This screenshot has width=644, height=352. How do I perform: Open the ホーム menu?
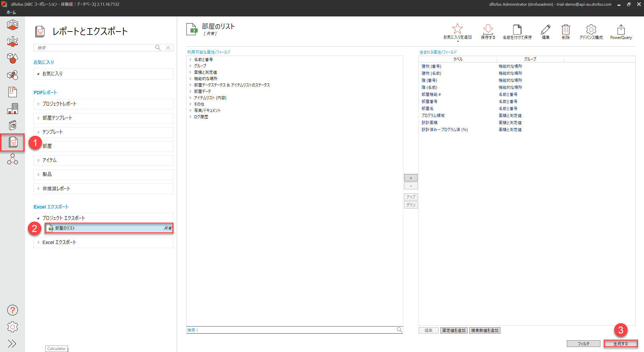(x=11, y=12)
